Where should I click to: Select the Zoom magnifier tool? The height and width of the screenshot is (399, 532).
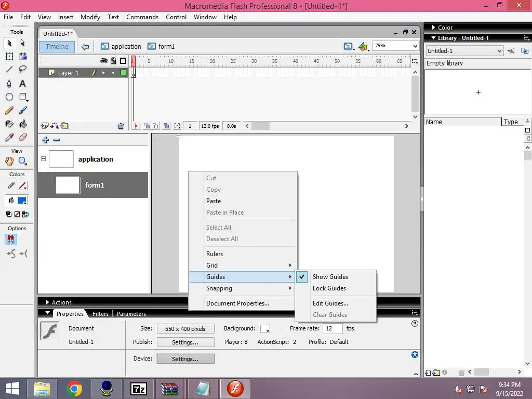23,161
